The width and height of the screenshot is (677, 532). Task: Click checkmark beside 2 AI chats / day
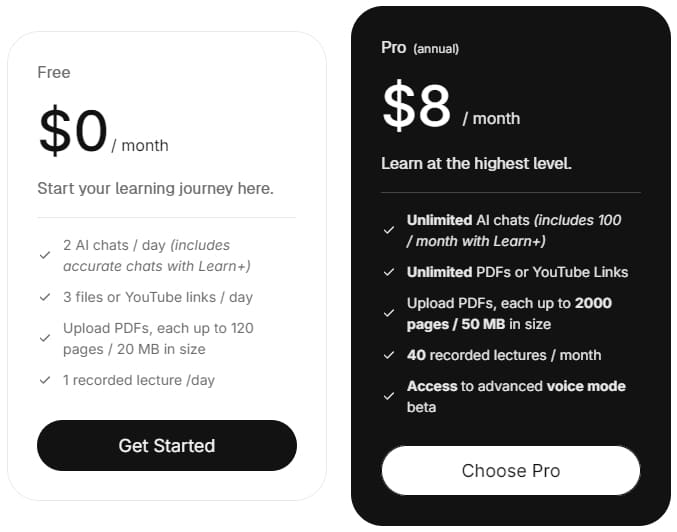pyautogui.click(x=45, y=255)
